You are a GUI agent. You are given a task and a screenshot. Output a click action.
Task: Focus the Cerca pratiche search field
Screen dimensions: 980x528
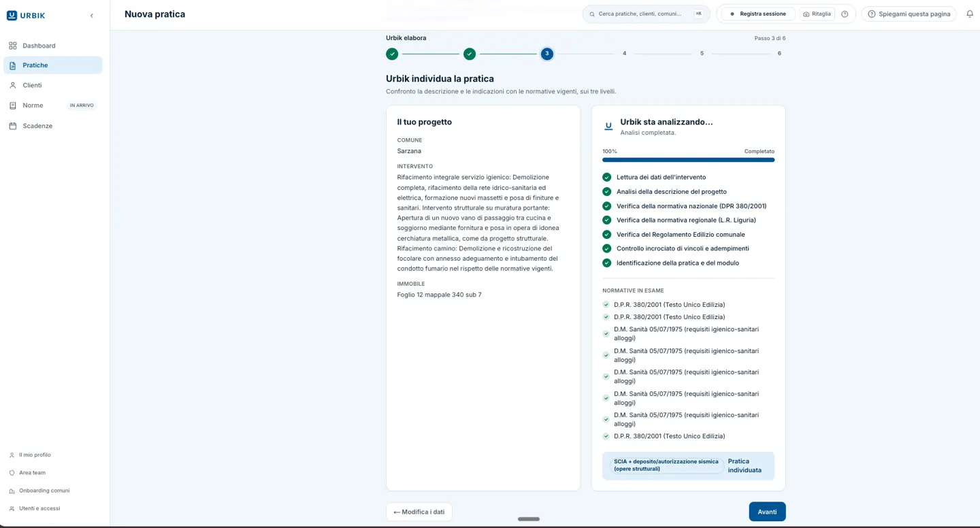[646, 14]
